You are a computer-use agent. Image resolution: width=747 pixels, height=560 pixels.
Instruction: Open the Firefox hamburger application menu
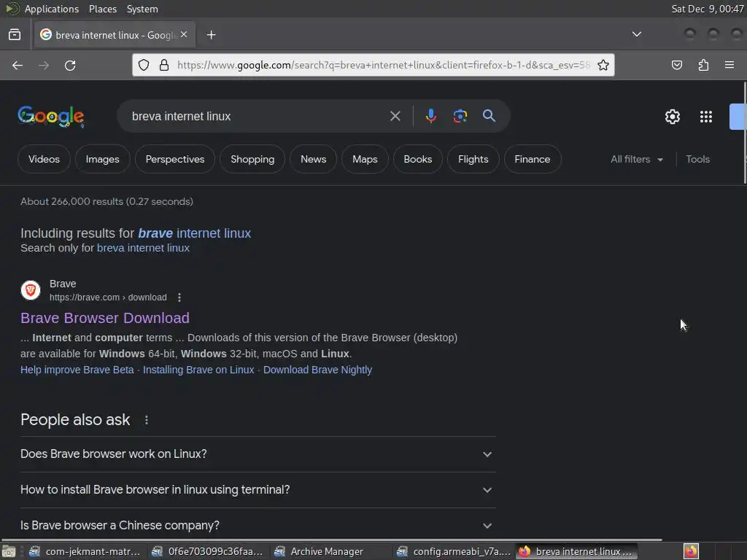(x=729, y=65)
